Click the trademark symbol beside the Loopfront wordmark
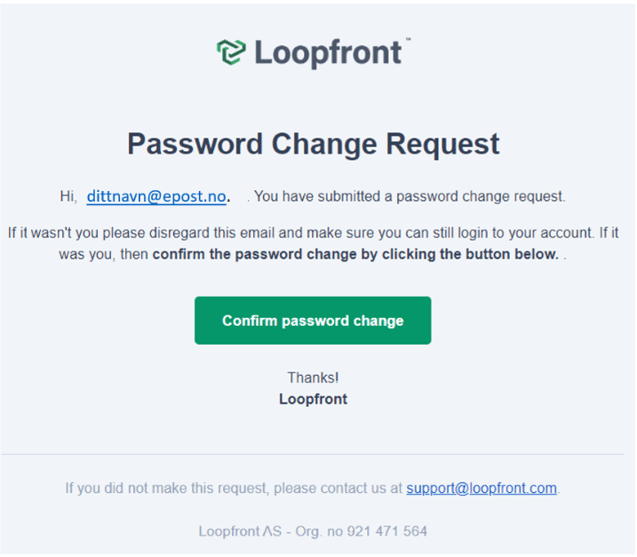Image resolution: width=637 pixels, height=557 pixels. coord(408,39)
